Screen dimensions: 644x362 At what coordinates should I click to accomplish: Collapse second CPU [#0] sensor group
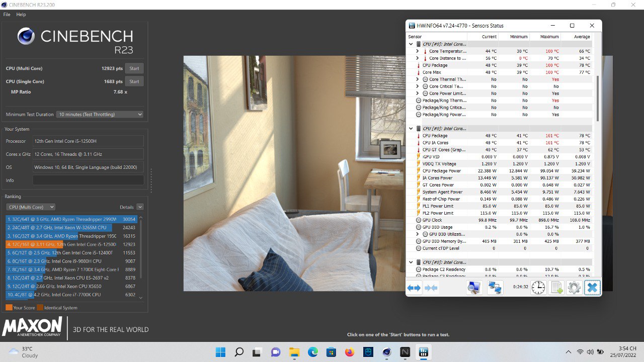click(x=411, y=129)
